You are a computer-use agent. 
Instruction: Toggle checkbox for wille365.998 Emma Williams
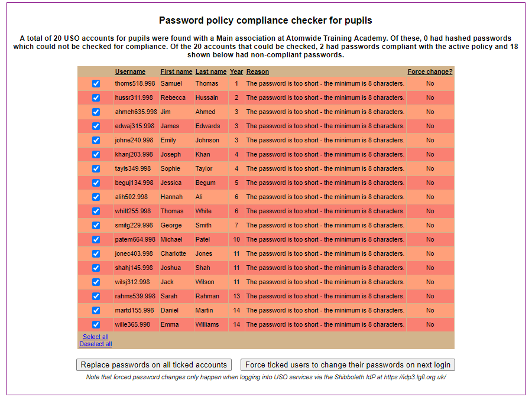96,324
